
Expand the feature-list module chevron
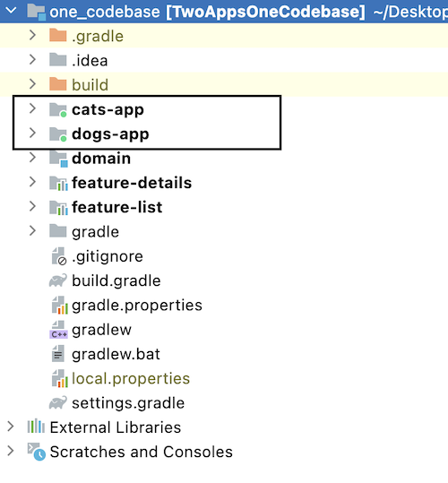coord(32,206)
